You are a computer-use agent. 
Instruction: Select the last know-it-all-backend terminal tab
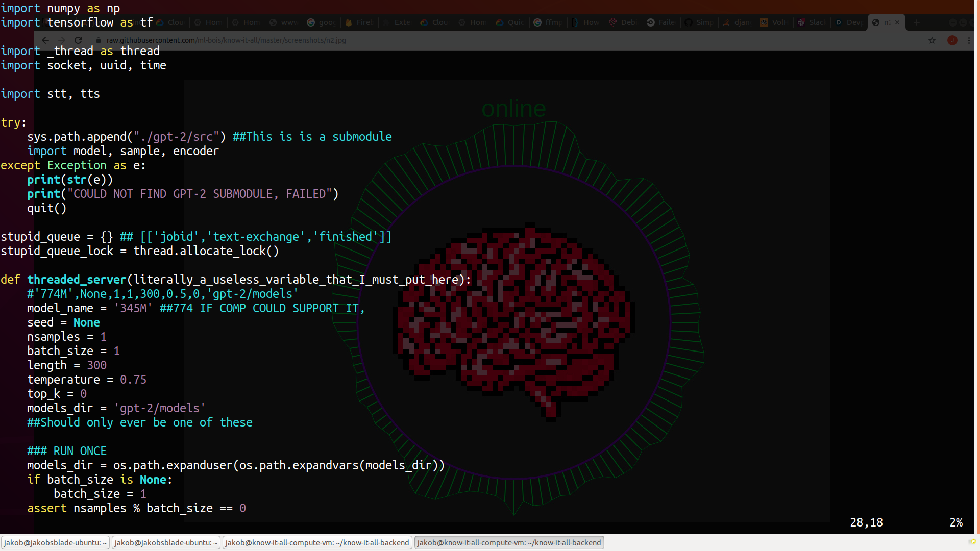pyautogui.click(x=509, y=542)
